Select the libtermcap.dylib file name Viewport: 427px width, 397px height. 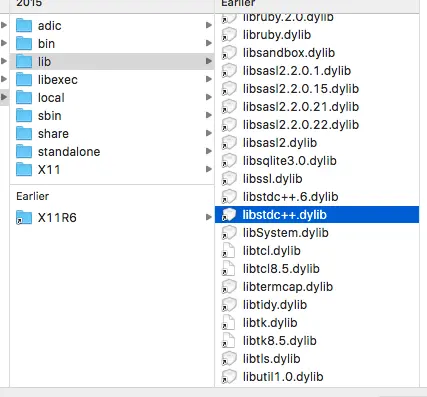(288, 287)
